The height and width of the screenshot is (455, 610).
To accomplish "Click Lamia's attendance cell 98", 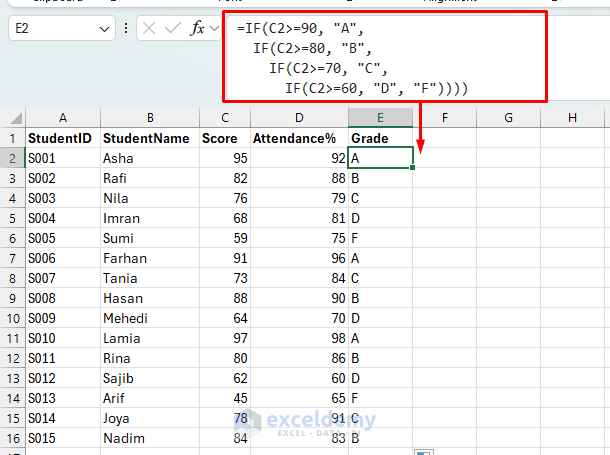I will coord(299,338).
